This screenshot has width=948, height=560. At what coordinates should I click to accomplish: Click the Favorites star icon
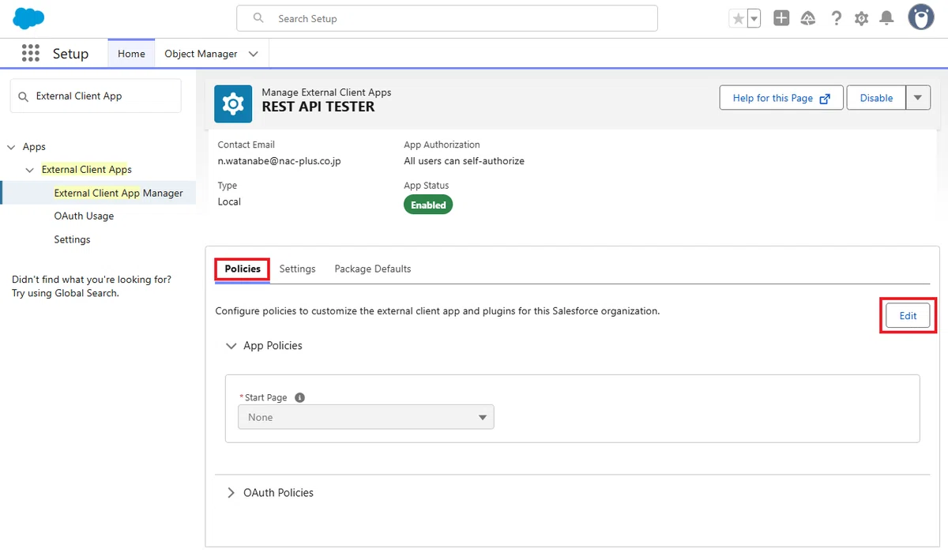[x=738, y=18]
